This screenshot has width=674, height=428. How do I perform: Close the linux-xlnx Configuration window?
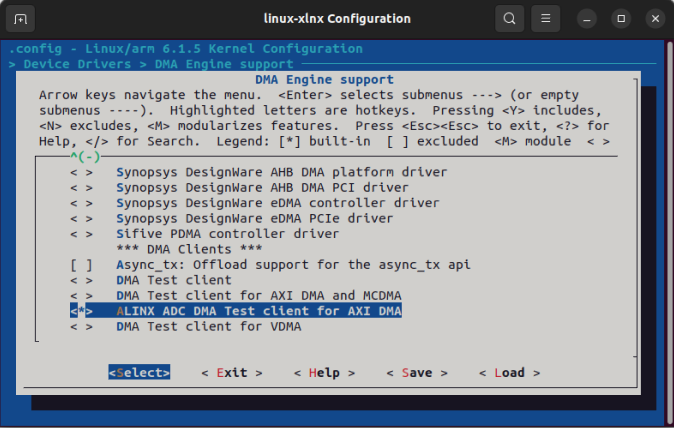click(655, 19)
